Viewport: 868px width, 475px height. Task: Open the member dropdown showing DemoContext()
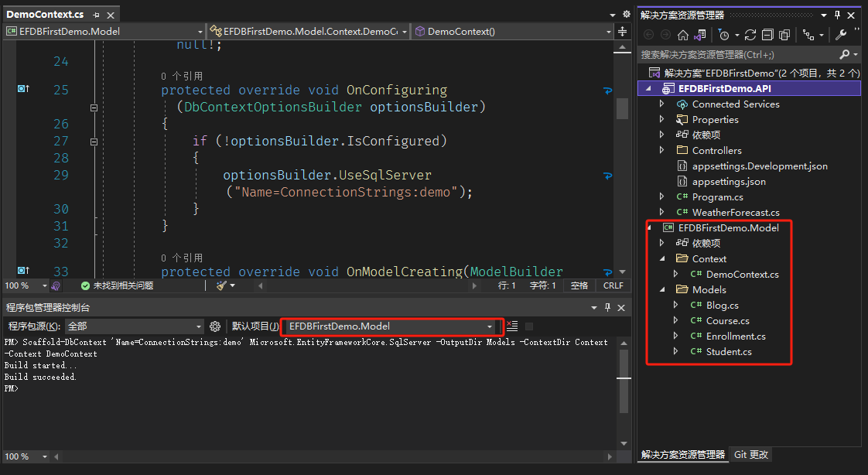pos(513,32)
